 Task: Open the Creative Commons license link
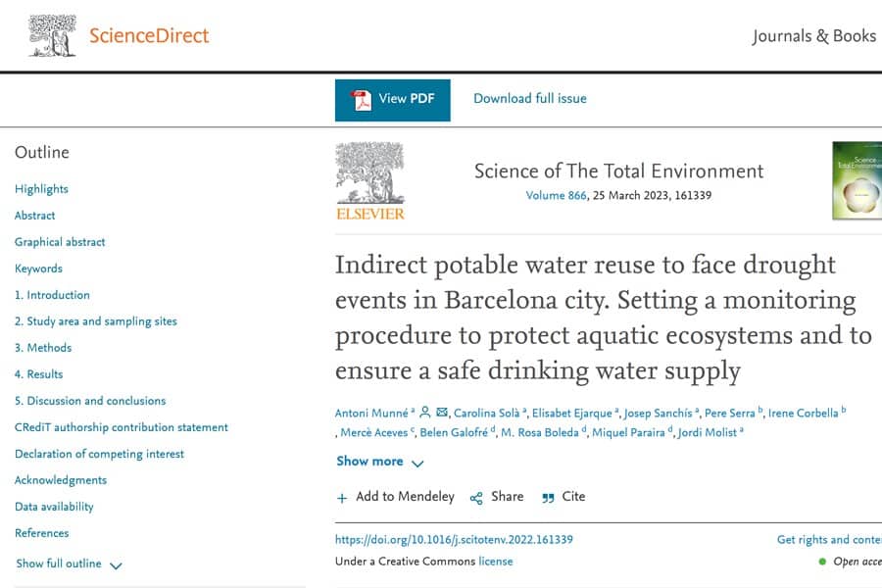pyautogui.click(x=495, y=562)
